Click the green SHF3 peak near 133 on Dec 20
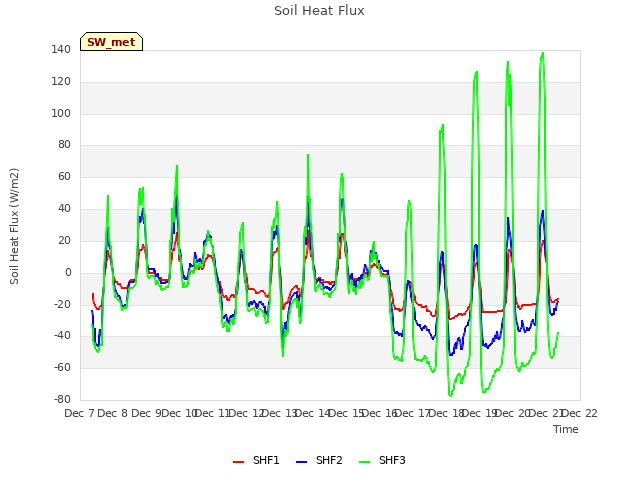 pyautogui.click(x=508, y=62)
